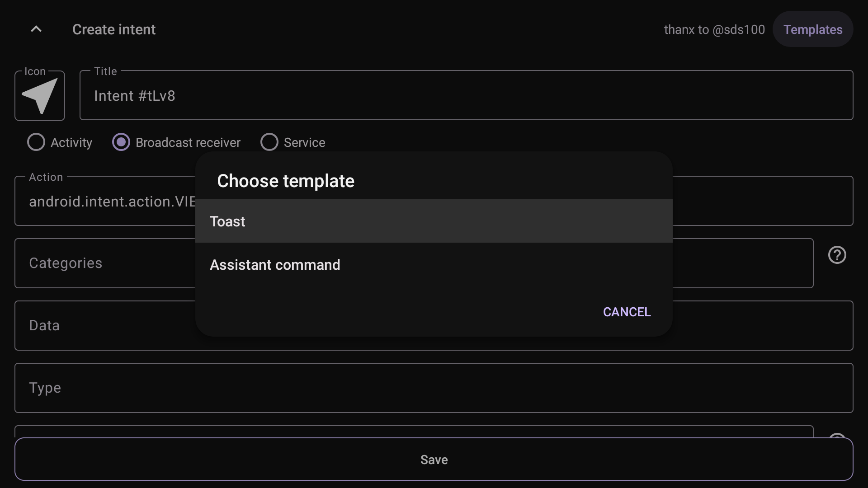Click into the Title field
Screen dimensions: 868x488
coord(466,96)
